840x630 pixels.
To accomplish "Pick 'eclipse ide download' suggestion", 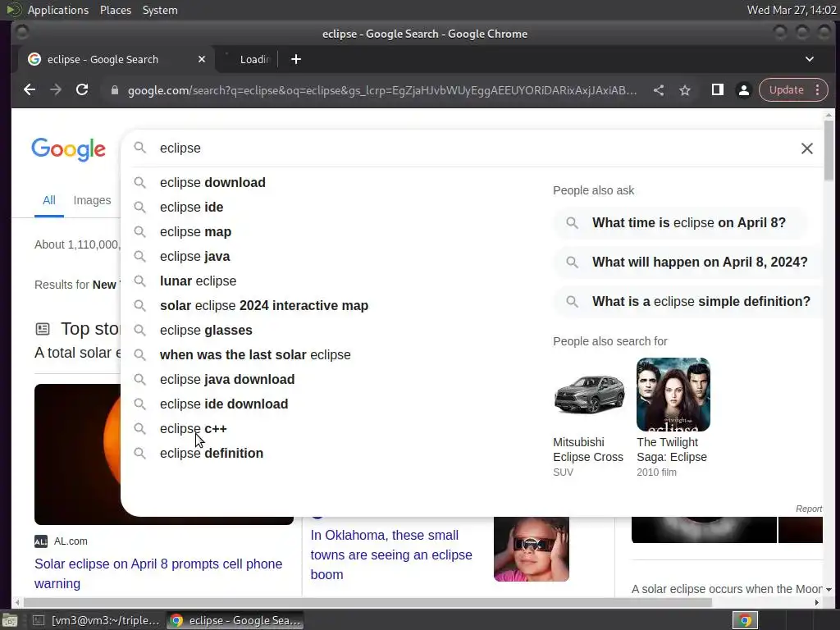I will pos(224,404).
